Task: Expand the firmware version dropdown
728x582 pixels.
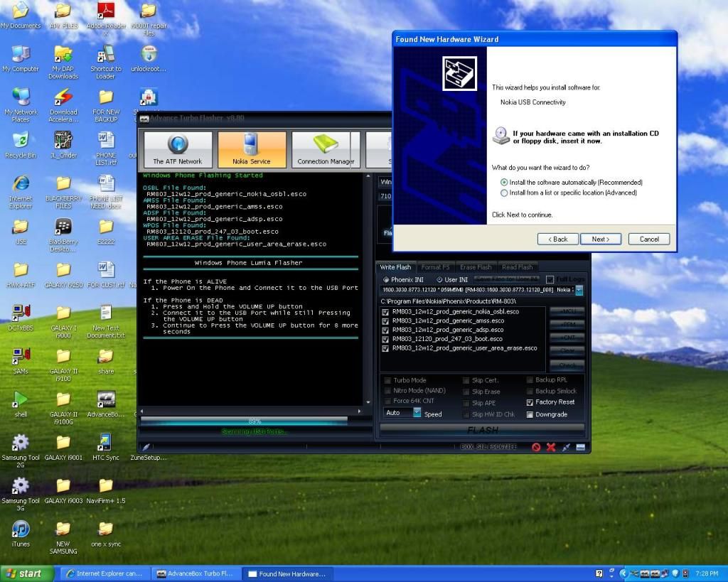Action: coord(579,290)
